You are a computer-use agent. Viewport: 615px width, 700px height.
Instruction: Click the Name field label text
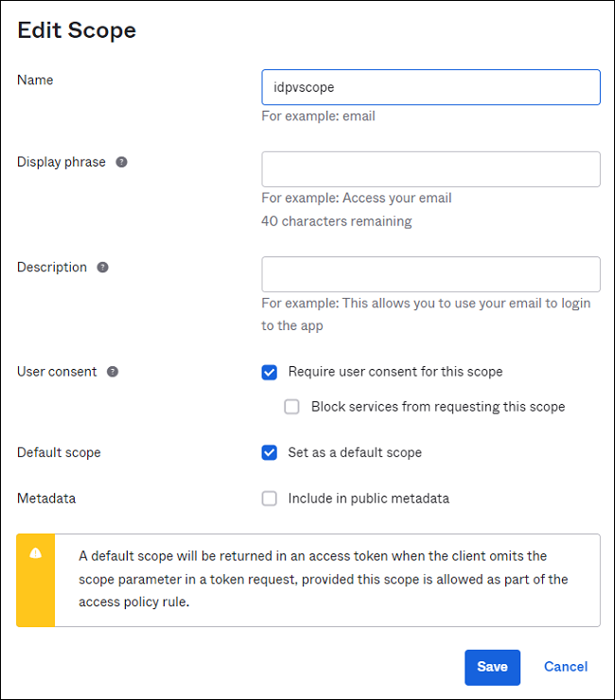point(35,79)
